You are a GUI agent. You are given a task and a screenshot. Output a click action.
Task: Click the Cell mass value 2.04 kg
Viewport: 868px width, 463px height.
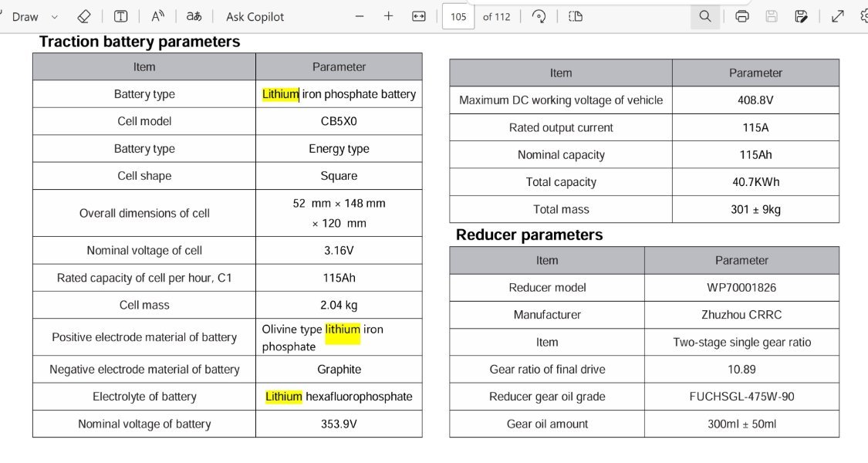pyautogui.click(x=339, y=305)
